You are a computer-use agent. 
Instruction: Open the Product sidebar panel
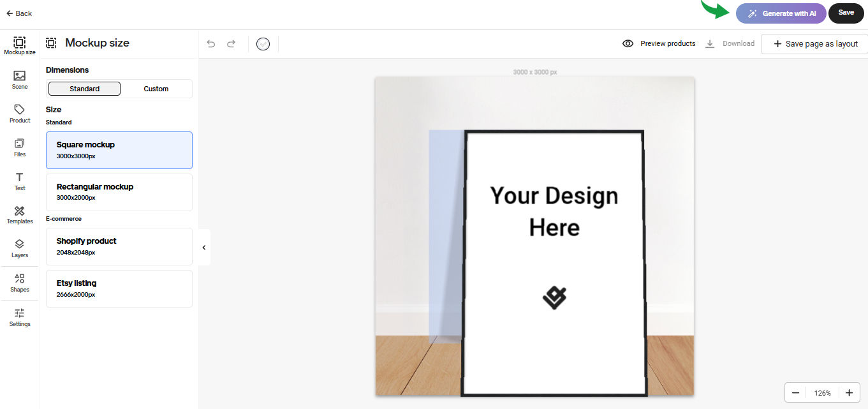pos(20,114)
